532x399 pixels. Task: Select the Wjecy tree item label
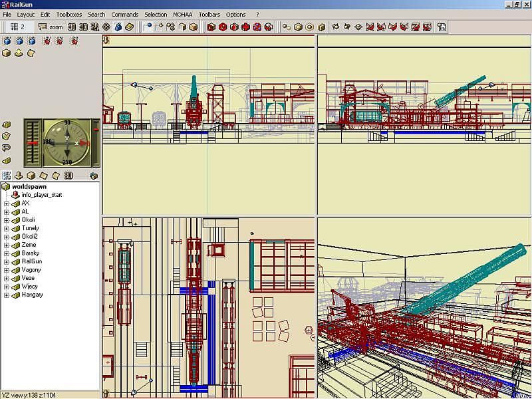tap(29, 287)
